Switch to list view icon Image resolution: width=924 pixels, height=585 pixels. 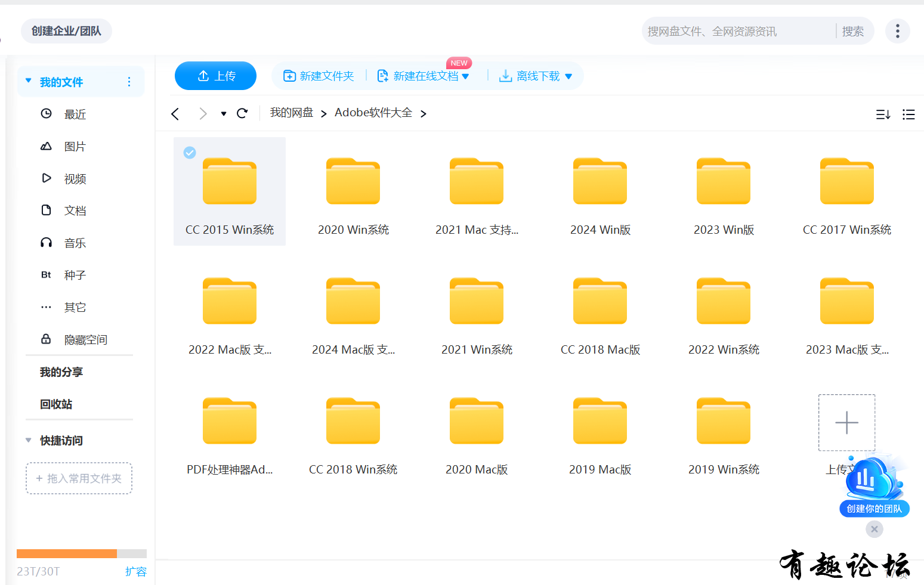tap(908, 114)
